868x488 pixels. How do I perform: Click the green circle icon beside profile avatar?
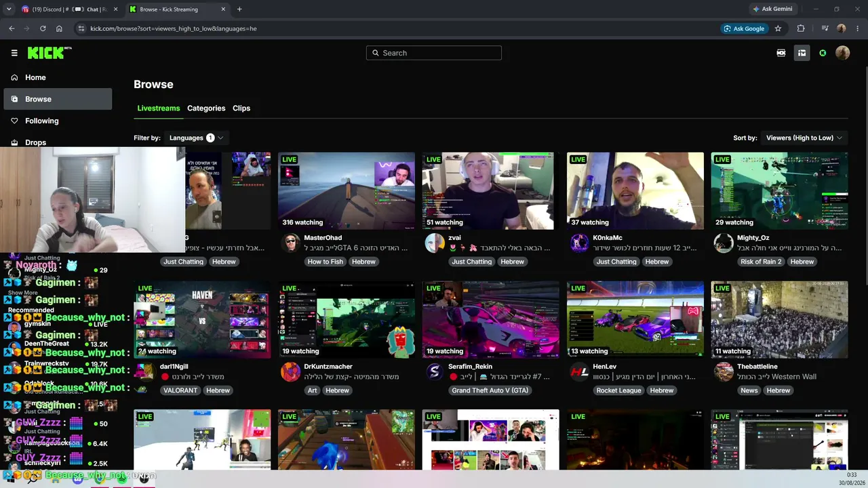823,53
